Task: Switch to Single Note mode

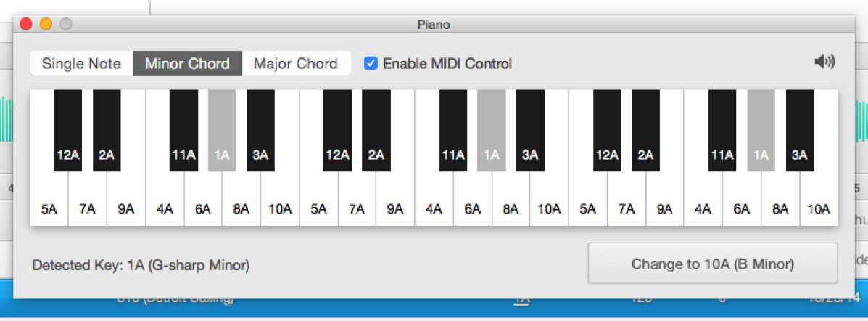Action: click(x=81, y=63)
